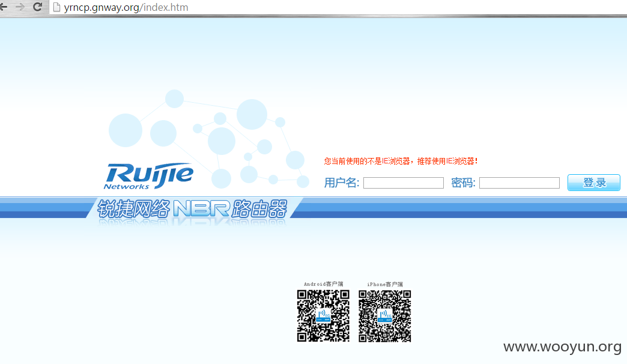627x364 pixels.
Task: Click the browser back arrow
Action: click(3, 7)
